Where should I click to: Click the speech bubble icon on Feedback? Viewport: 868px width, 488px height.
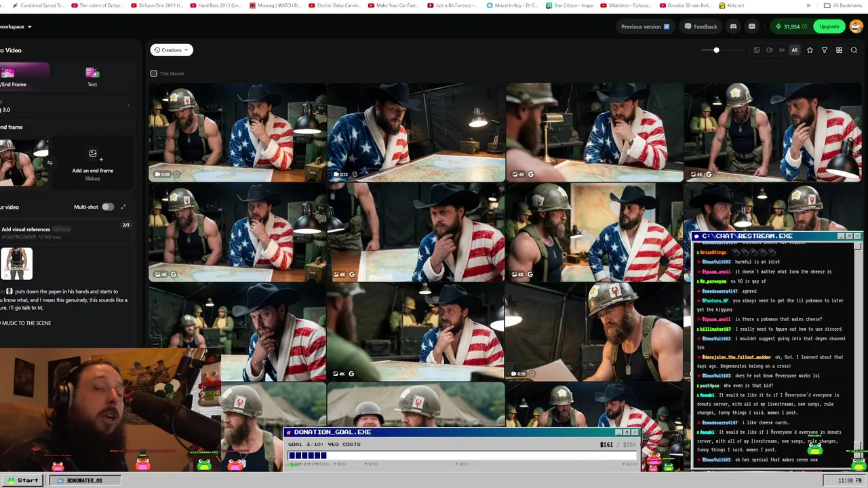688,26
